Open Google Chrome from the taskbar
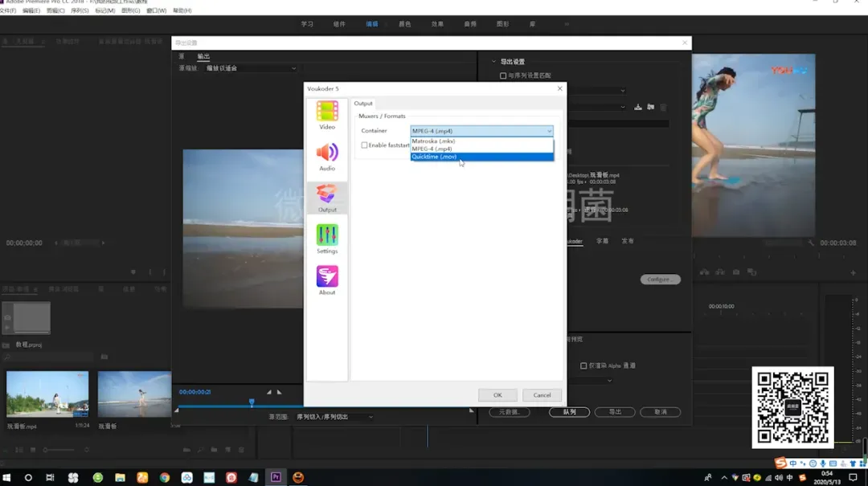The width and height of the screenshot is (868, 486). point(165,477)
